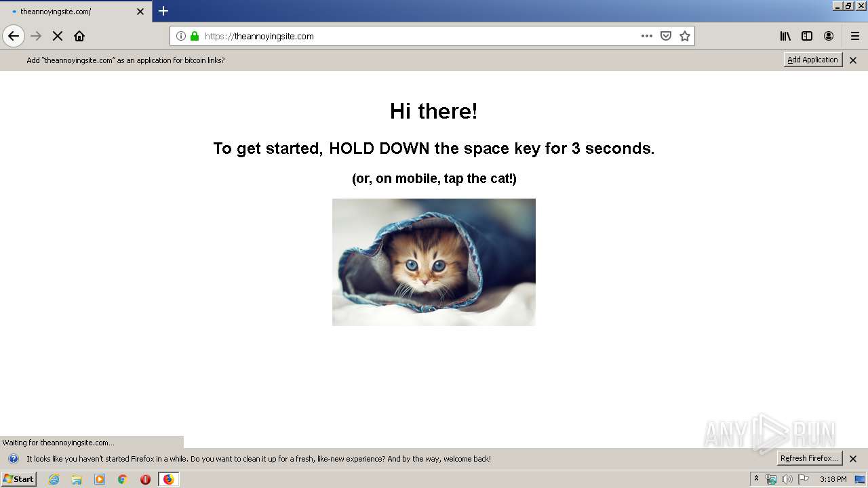Launch Google Chrome from taskbar
868x488 pixels.
(x=123, y=479)
